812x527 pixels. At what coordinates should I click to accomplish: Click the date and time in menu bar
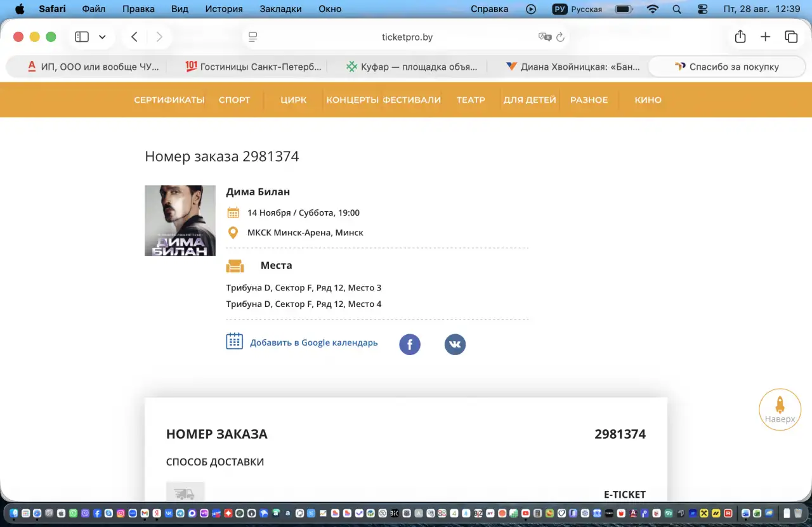762,9
